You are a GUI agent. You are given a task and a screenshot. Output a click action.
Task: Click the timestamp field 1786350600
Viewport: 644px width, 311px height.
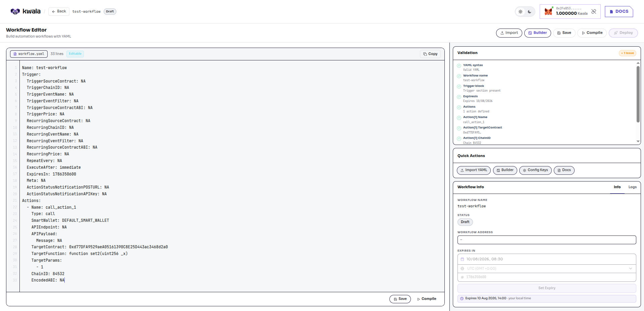(x=547, y=277)
